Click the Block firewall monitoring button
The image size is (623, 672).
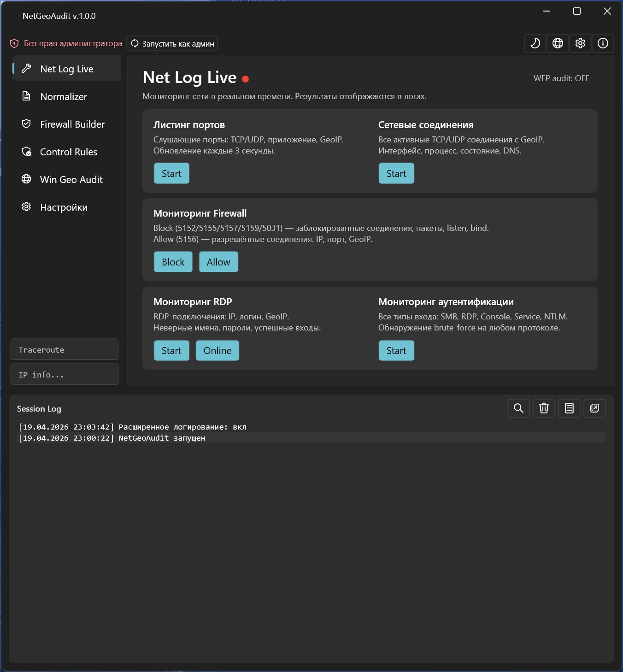(173, 262)
